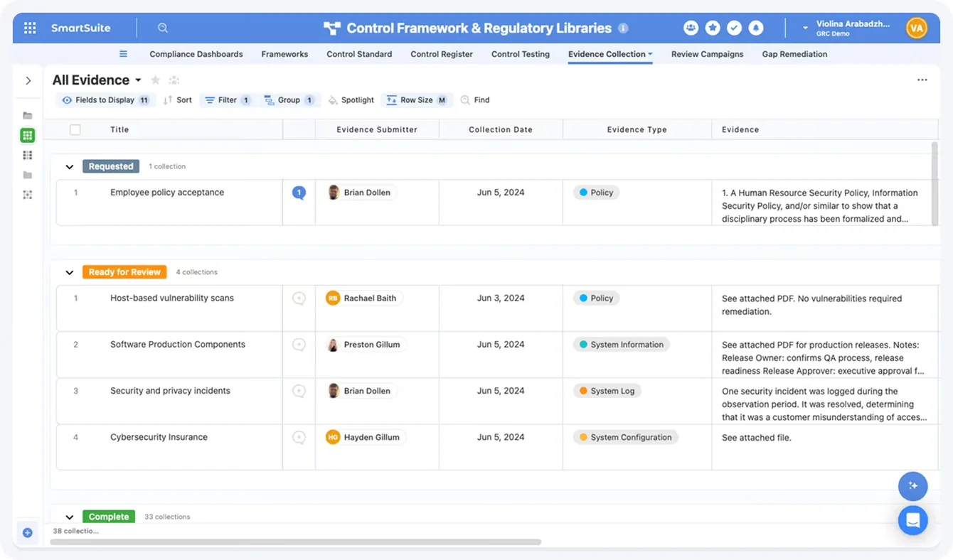Open the Frameworks tab
This screenshot has height=560, width=953.
pos(284,54)
